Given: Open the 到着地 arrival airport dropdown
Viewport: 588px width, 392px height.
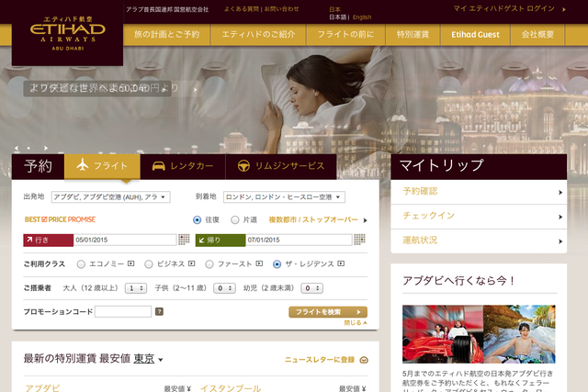Looking at the screenshot, I should point(284,196).
